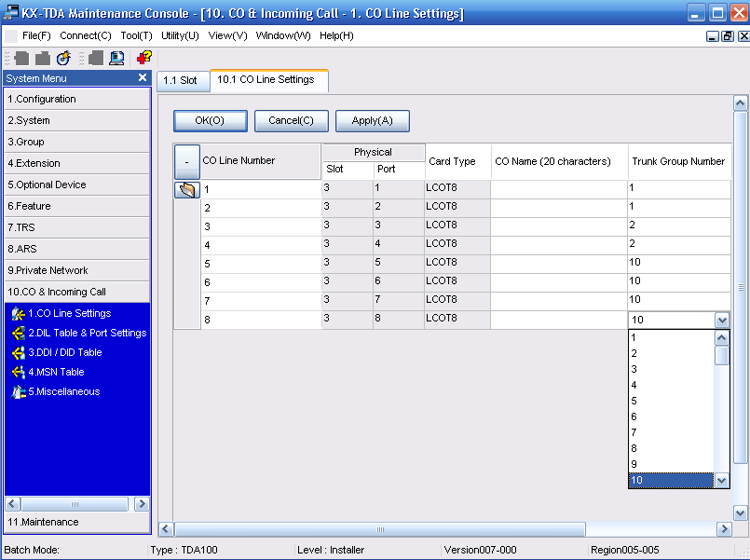Click the first toolbar file icon
Viewport: 750px width, 560px height.
pos(21,58)
